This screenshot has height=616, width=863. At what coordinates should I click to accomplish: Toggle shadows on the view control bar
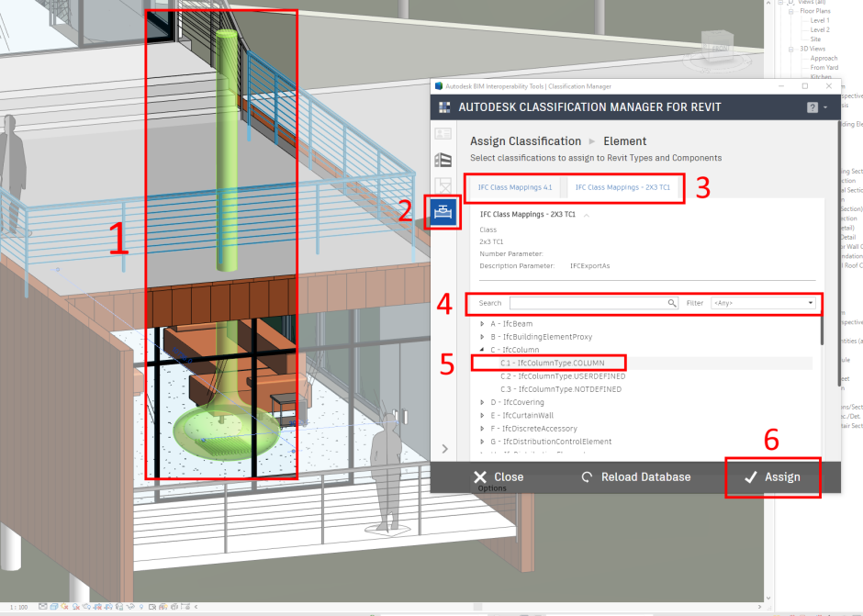(x=75, y=606)
